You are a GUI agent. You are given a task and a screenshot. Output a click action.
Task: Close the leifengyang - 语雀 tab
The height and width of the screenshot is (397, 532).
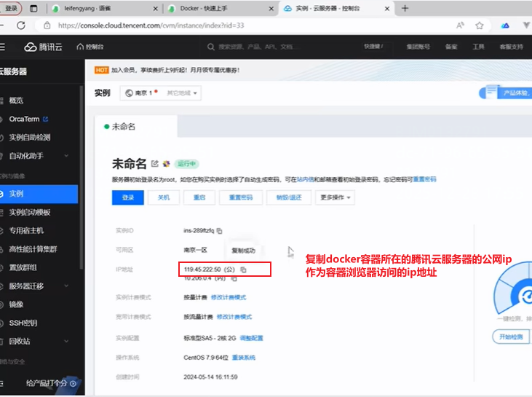coord(156,9)
